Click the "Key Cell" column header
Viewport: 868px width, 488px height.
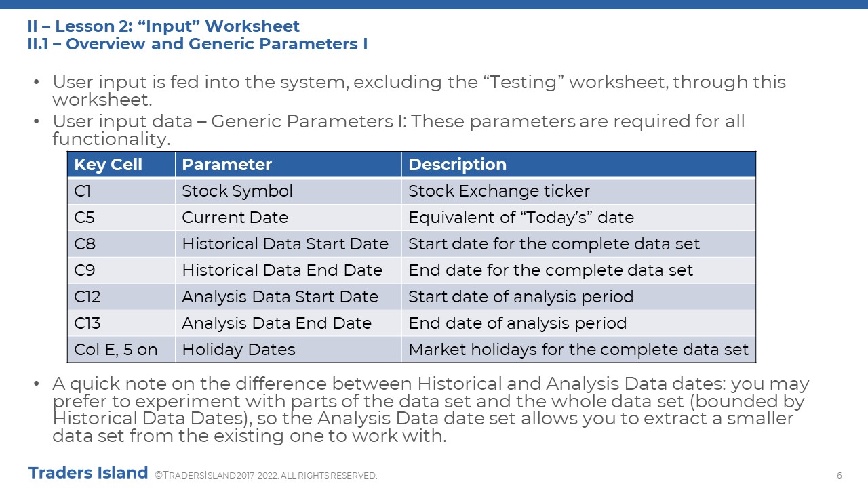point(121,165)
